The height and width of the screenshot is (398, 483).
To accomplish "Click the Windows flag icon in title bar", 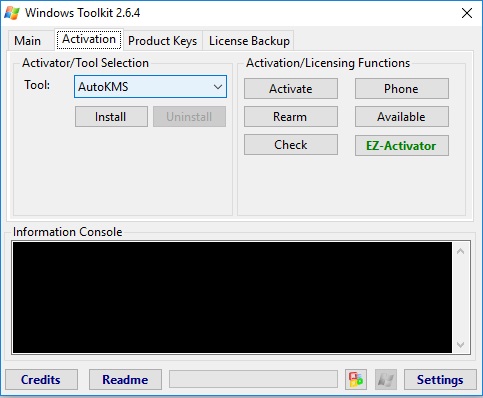I will click(12, 13).
